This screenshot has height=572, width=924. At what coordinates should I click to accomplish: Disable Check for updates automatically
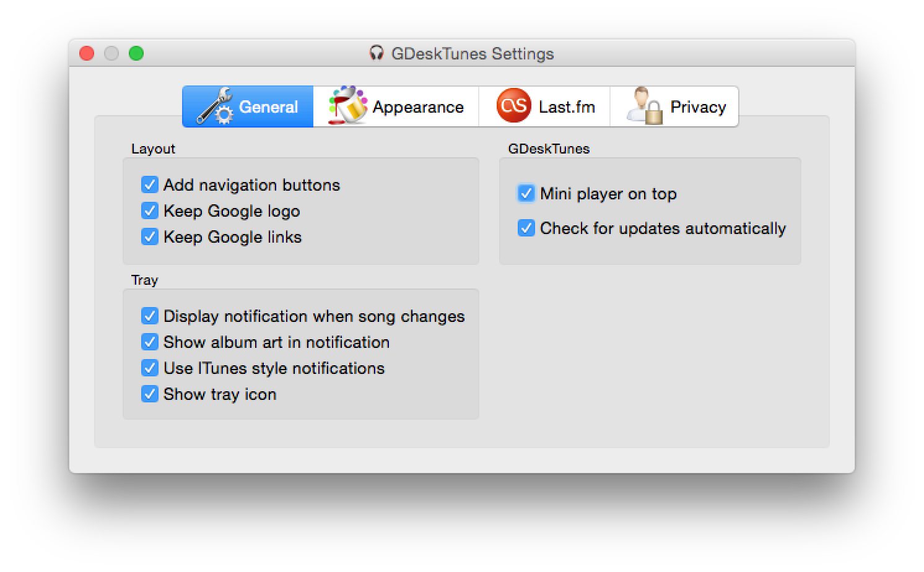tap(526, 228)
